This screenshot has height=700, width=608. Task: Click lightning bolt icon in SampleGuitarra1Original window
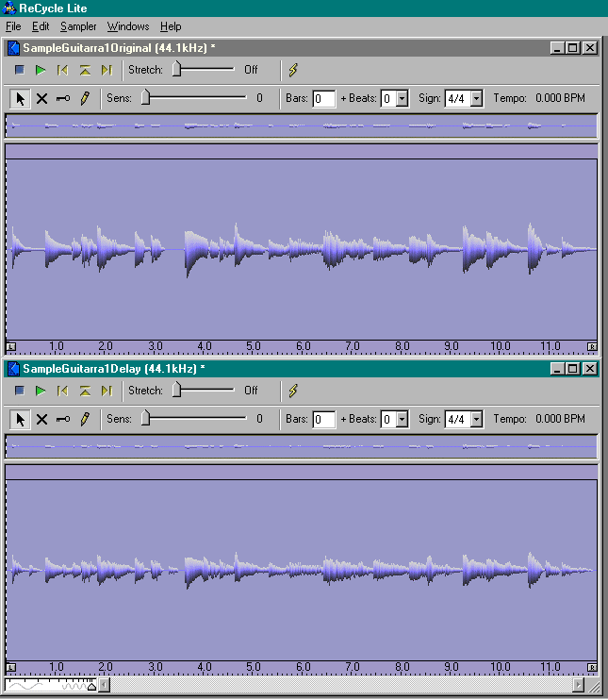[x=293, y=70]
